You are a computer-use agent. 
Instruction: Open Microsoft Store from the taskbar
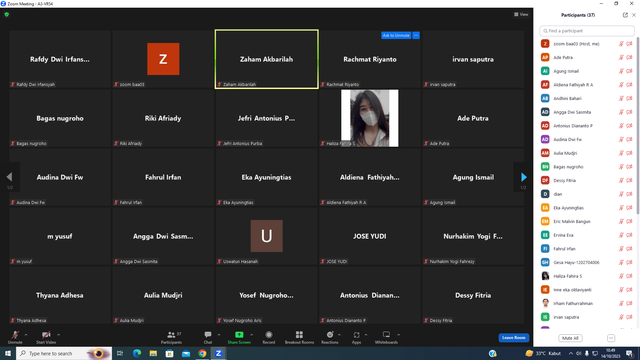click(x=169, y=353)
